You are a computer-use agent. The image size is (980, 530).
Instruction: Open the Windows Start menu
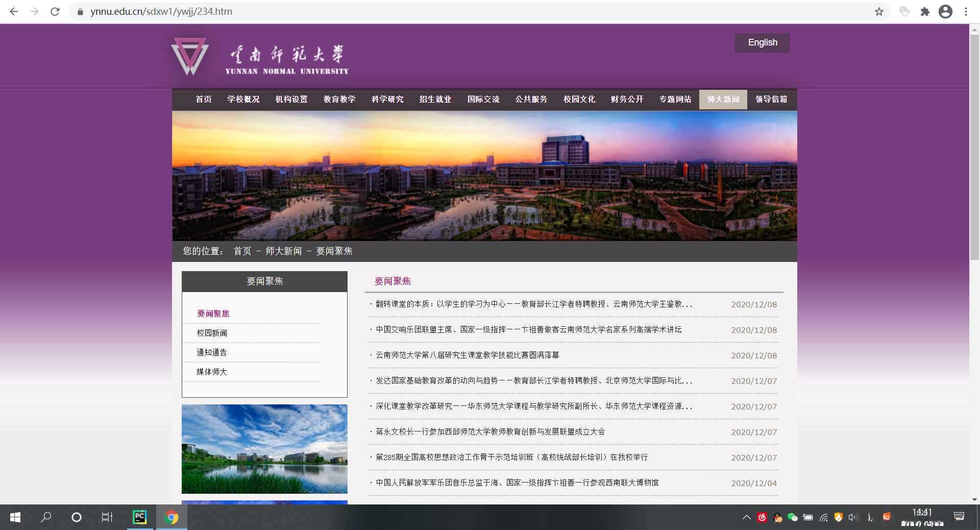point(15,518)
